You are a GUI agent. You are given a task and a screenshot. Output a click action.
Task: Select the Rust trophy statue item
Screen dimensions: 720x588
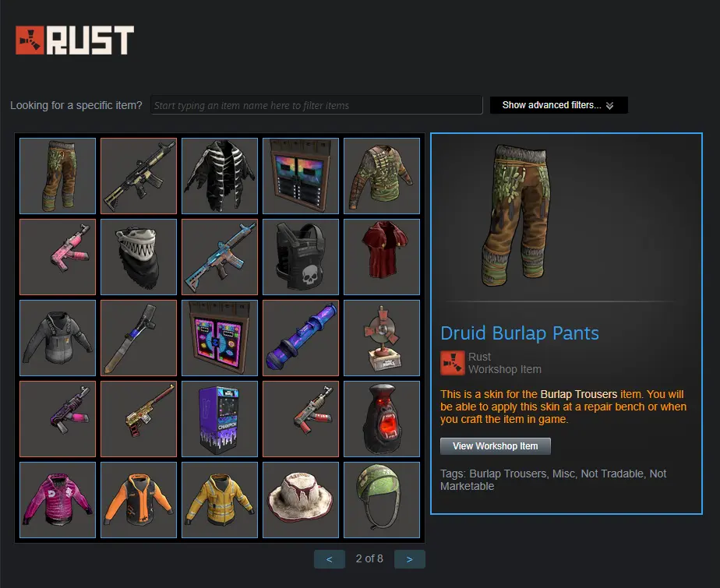click(382, 338)
